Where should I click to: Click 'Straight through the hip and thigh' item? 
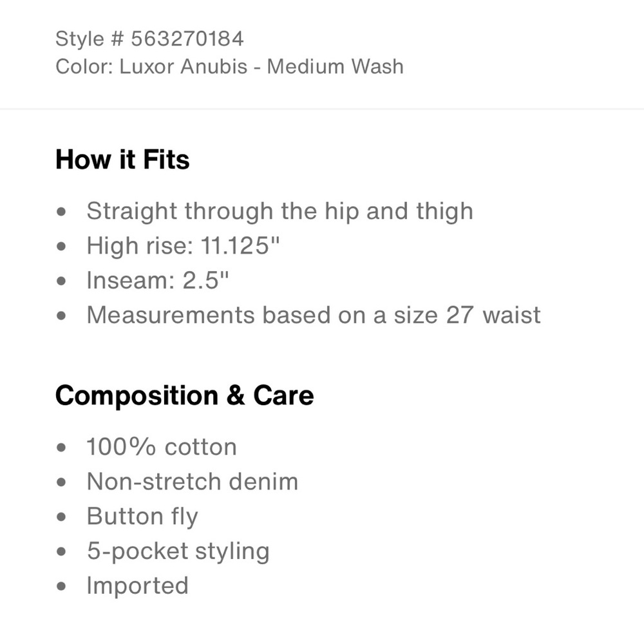tap(279, 211)
